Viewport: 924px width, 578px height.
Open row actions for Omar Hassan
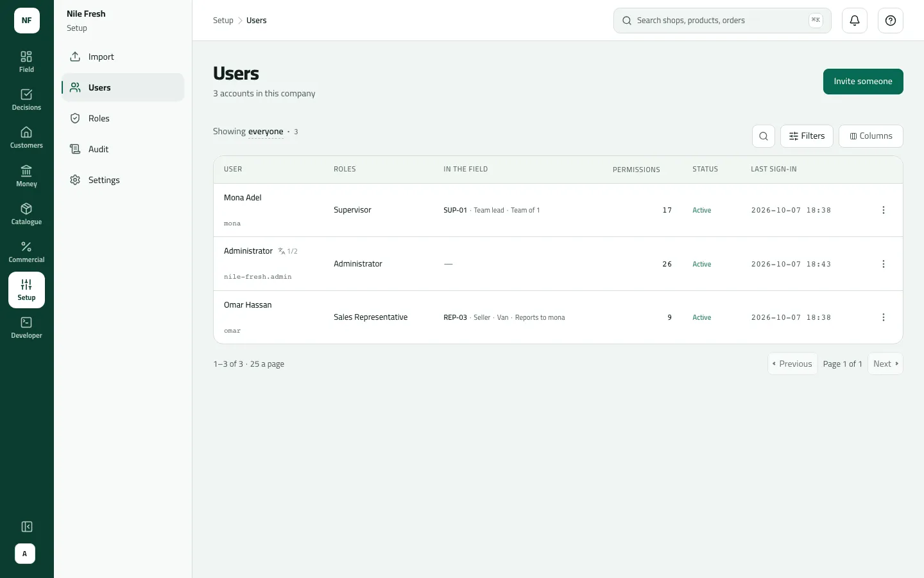pyautogui.click(x=884, y=317)
